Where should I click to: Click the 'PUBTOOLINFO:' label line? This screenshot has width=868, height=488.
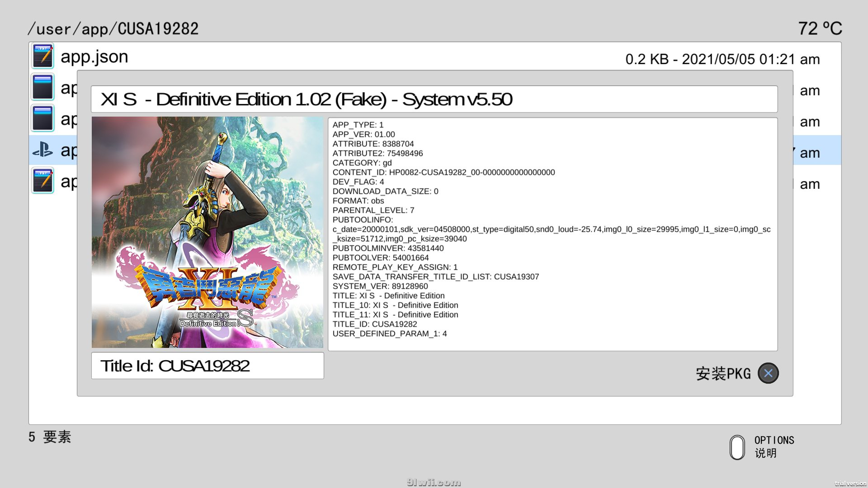coord(363,220)
